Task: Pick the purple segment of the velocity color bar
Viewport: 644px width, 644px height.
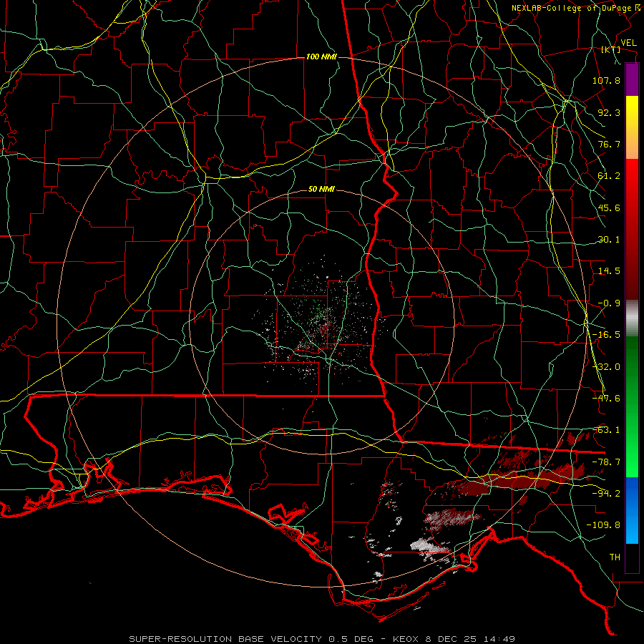Action: [x=632, y=79]
